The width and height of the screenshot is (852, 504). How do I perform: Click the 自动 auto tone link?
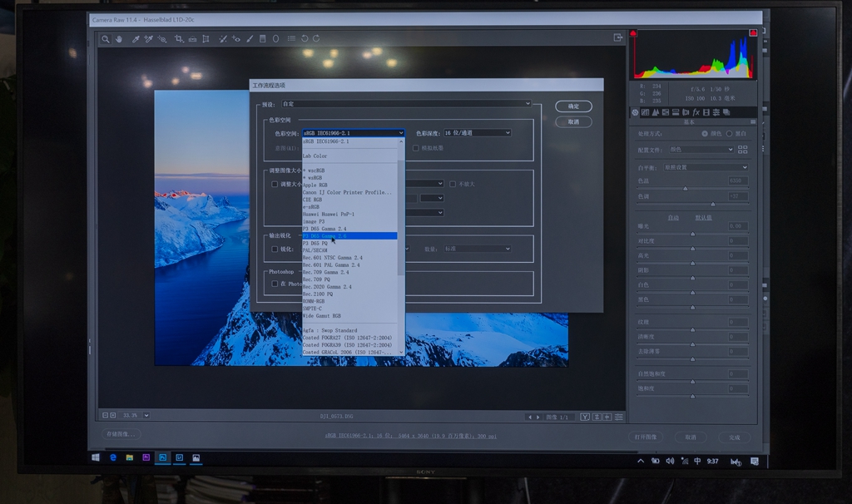[673, 218]
